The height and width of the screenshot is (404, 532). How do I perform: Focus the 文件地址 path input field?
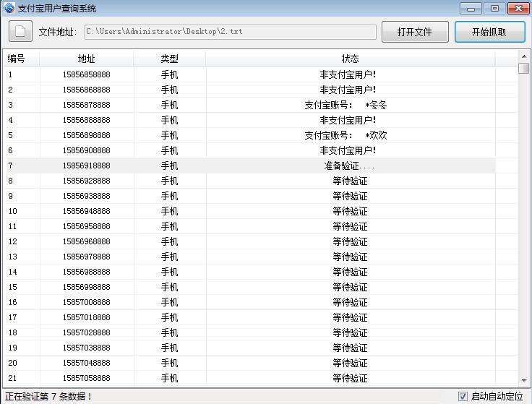231,32
